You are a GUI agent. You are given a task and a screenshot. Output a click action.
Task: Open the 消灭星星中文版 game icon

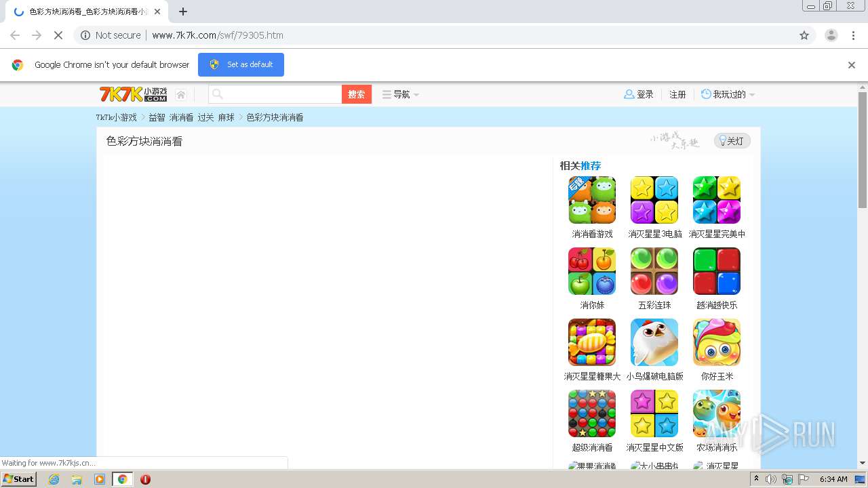tap(654, 413)
